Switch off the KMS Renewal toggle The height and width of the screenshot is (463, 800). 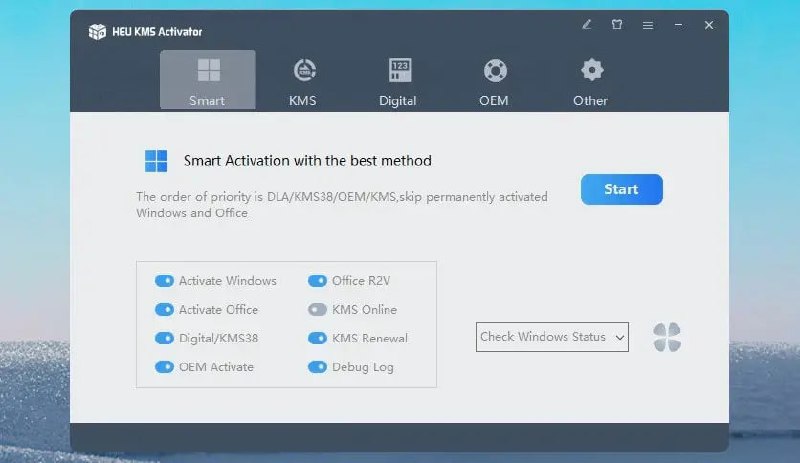coord(317,338)
